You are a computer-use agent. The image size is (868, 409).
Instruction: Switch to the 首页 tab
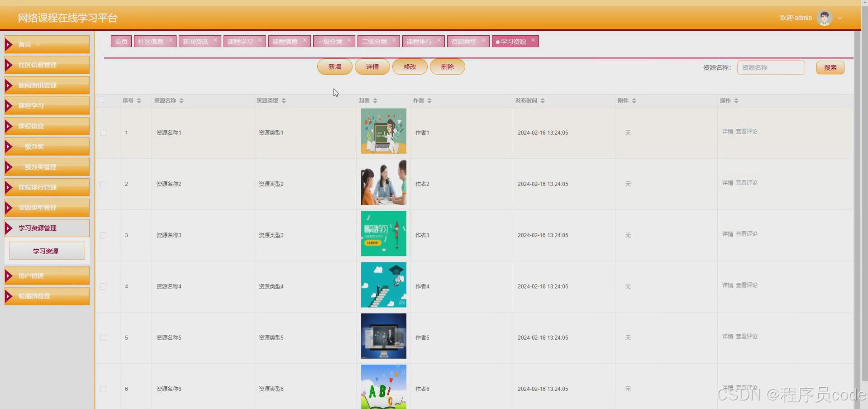tap(121, 41)
